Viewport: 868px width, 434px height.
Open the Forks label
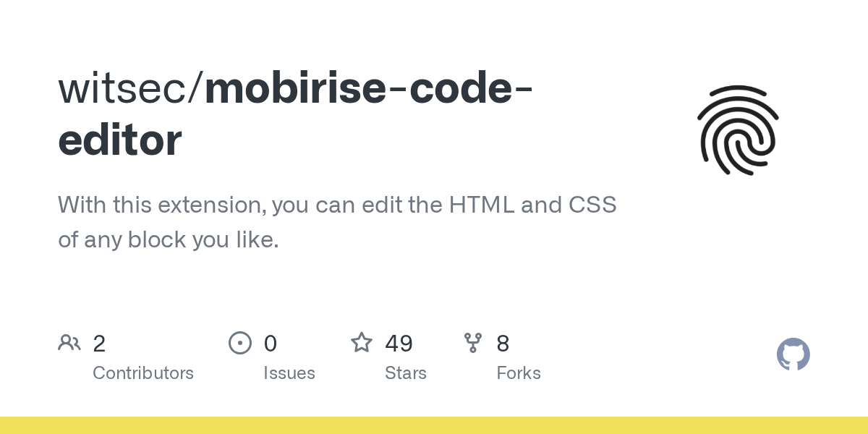(519, 373)
